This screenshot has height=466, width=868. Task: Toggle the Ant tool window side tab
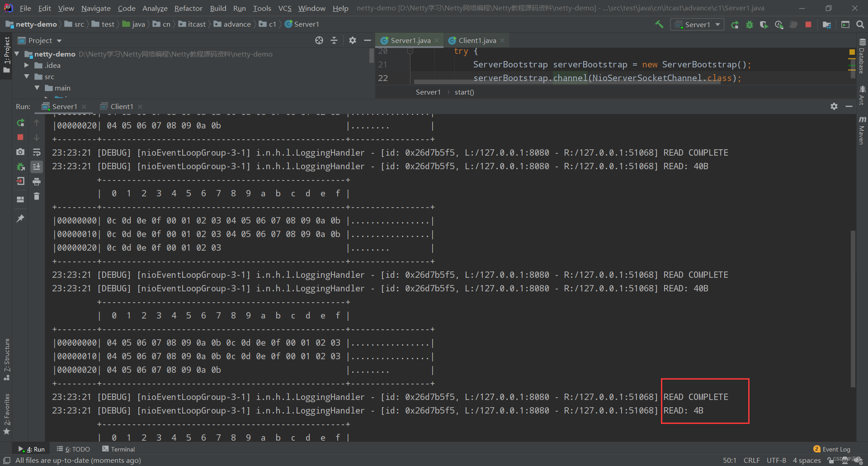pos(862,95)
